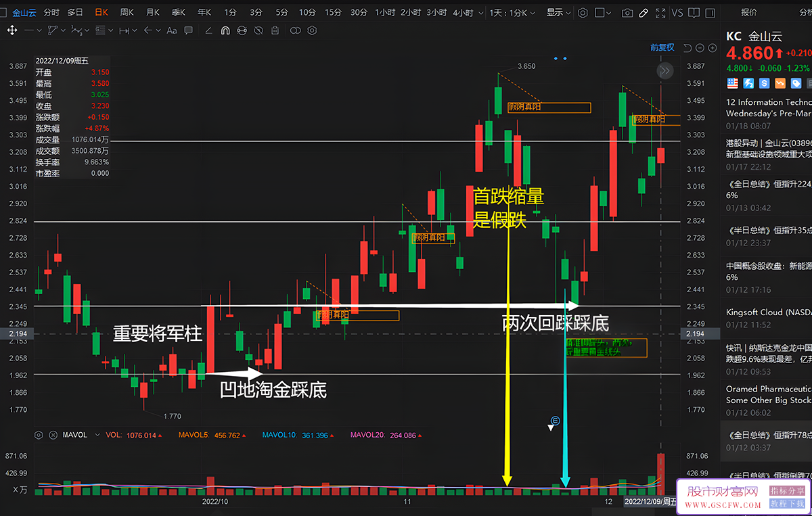This screenshot has height=516, width=812.
Task: Toggle the drawing pen tool
Action: coord(644,13)
